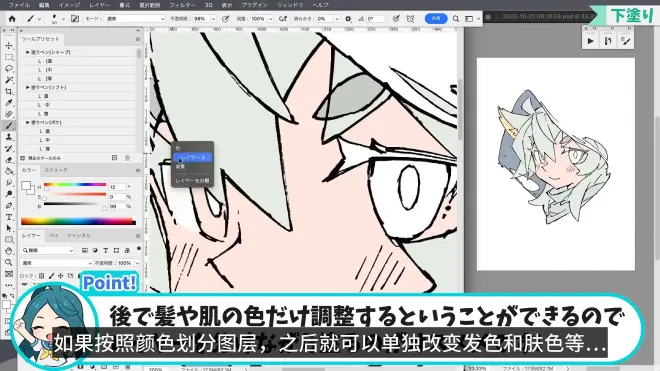Adjust the Saturation slider
The image size is (660, 371).
point(75,195)
